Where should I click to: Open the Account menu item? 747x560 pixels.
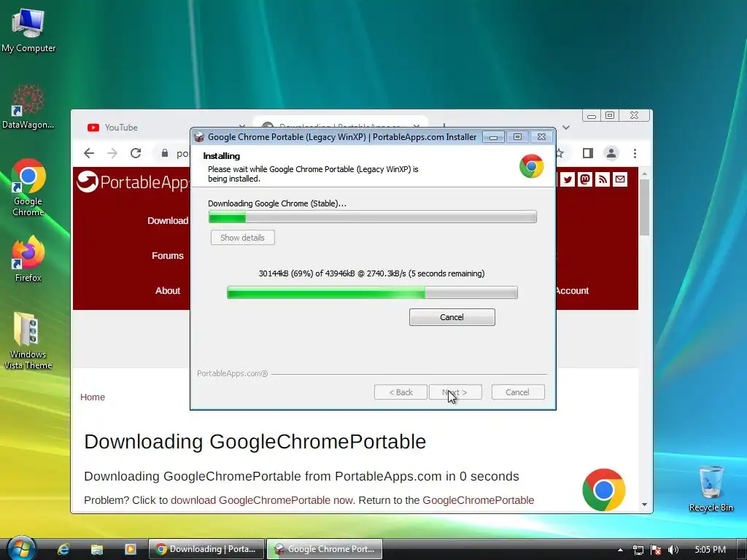click(x=573, y=290)
